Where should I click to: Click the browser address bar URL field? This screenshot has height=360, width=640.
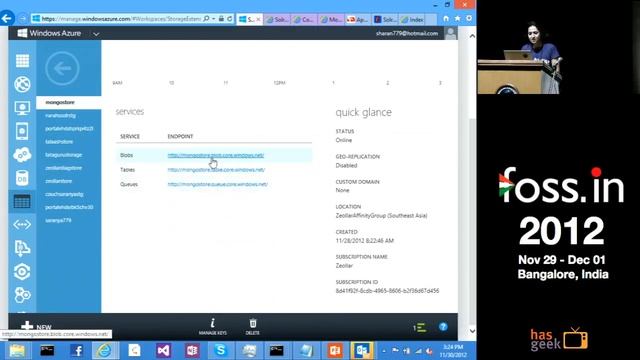(x=121, y=19)
